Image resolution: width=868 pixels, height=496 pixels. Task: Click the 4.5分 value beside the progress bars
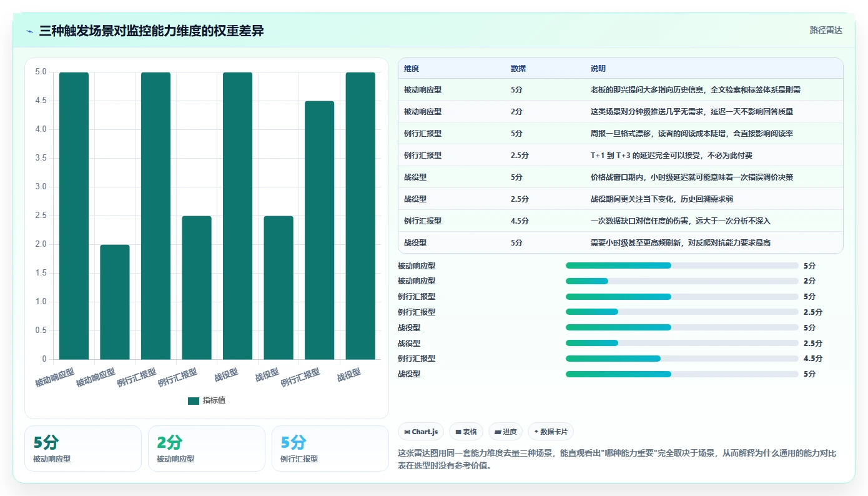813,359
